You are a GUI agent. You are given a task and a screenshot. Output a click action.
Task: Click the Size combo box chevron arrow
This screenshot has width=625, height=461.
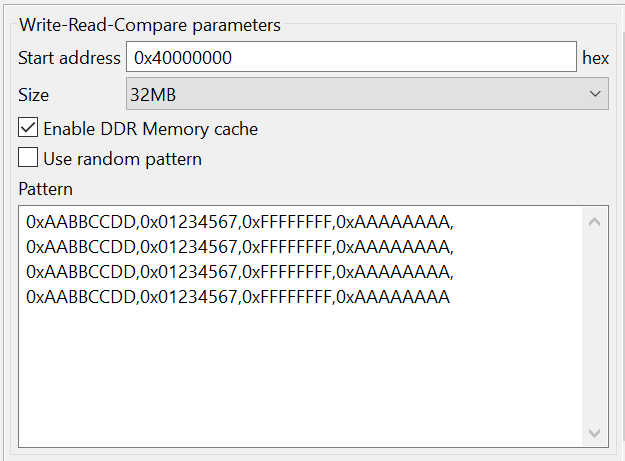click(595, 95)
